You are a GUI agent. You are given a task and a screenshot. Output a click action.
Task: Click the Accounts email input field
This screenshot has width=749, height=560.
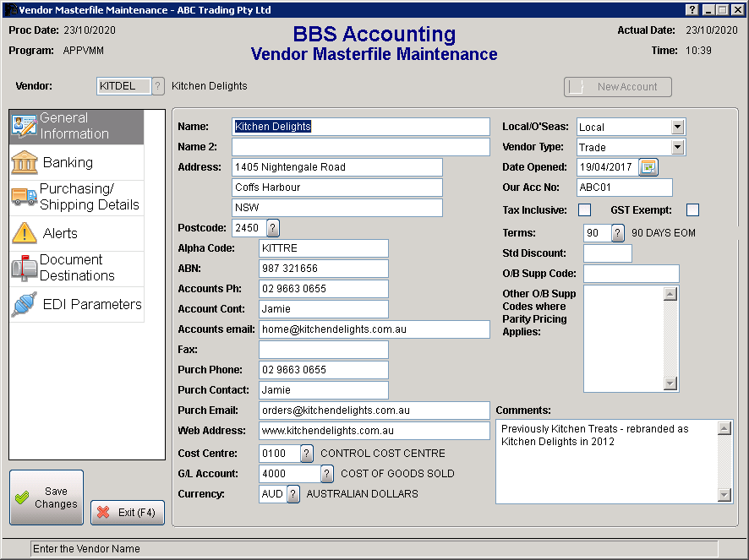click(x=374, y=329)
